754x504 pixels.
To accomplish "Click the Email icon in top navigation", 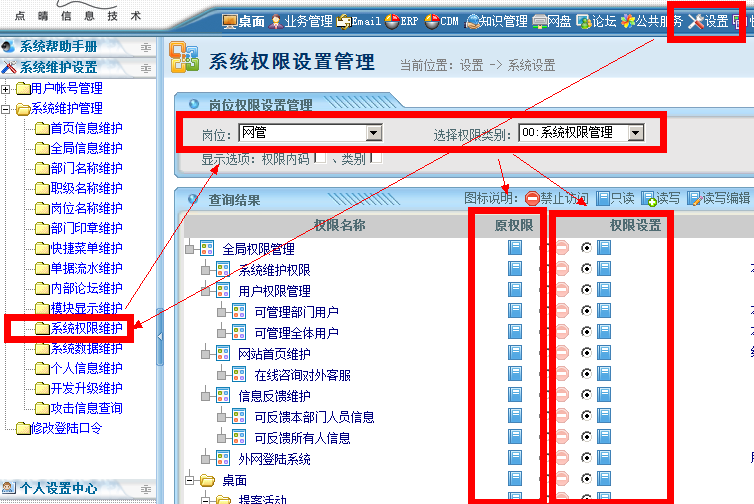I will pyautogui.click(x=358, y=21).
